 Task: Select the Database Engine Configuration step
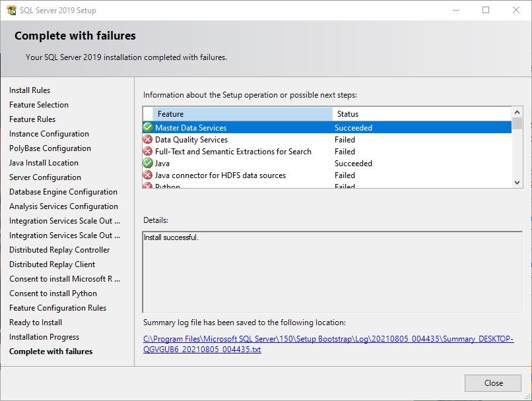point(63,192)
